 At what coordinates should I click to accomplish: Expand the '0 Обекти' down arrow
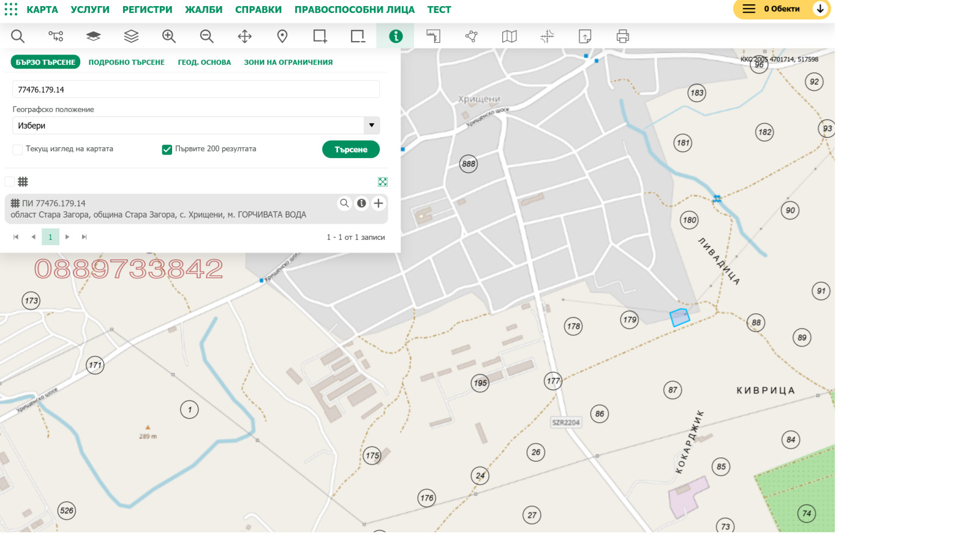pyautogui.click(x=820, y=9)
